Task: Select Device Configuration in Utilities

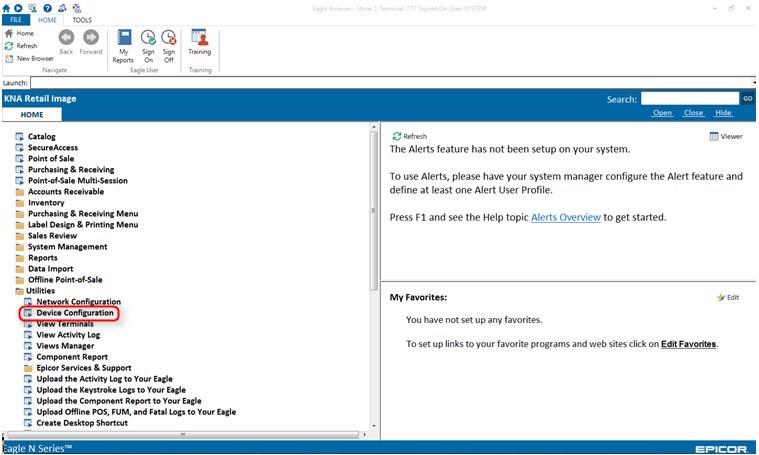Action: point(75,313)
